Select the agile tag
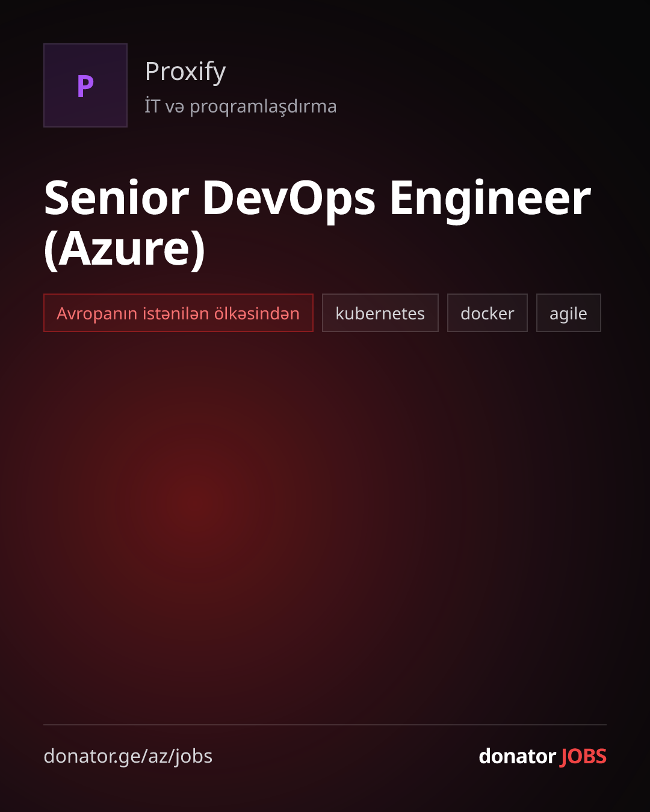Screen dimensions: 650x812 click(569, 313)
